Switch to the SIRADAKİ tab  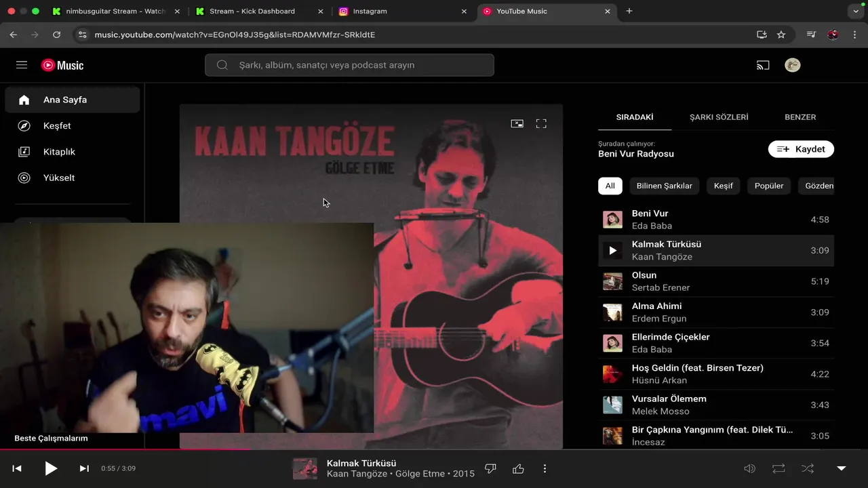click(635, 117)
